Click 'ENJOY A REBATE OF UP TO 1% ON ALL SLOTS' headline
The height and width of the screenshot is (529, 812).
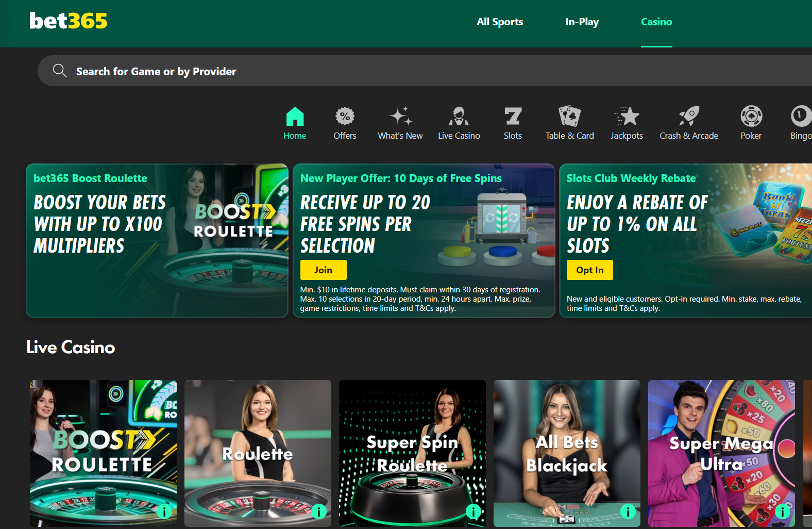pos(637,224)
